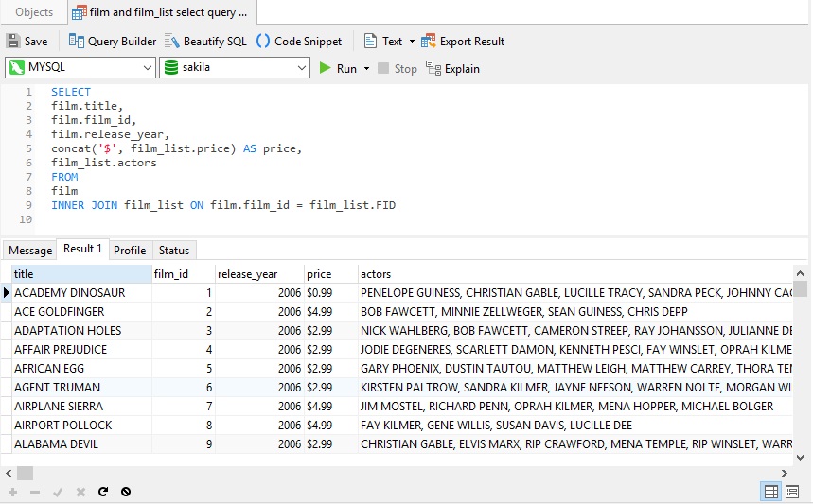Click the Stop button
Viewport: 813px width, 504px height.
pos(398,68)
